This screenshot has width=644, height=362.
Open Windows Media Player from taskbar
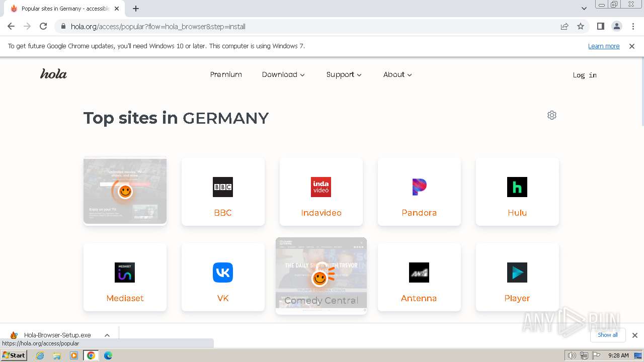pyautogui.click(x=74, y=355)
